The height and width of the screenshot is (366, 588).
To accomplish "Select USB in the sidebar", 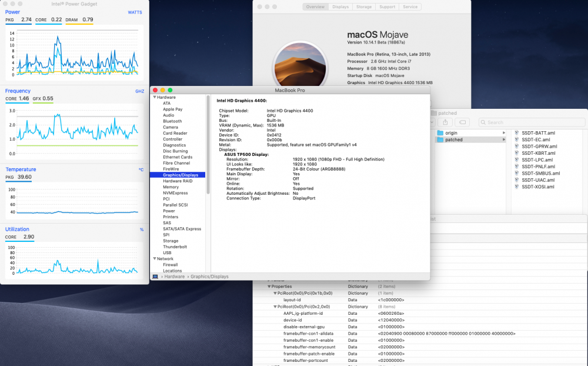I will (167, 253).
